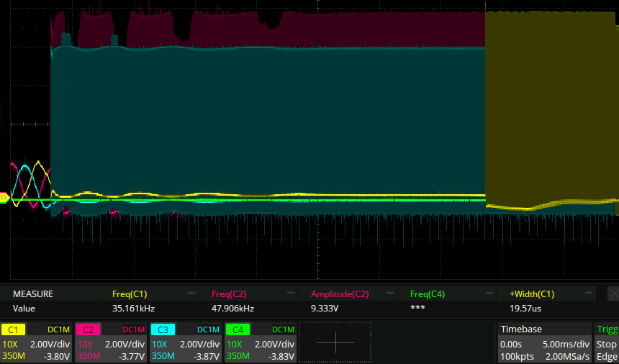
Task: Toggle C3 coupling via DC1M label
Action: 208,329
